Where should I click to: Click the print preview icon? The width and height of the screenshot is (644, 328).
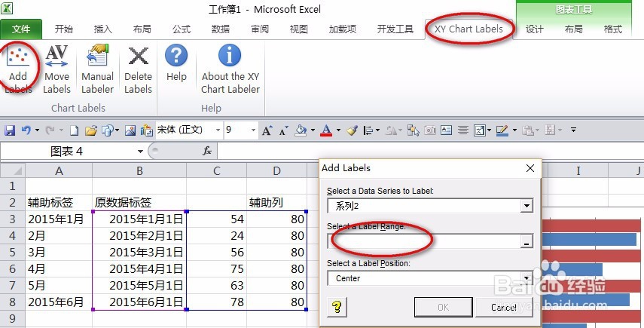108,130
